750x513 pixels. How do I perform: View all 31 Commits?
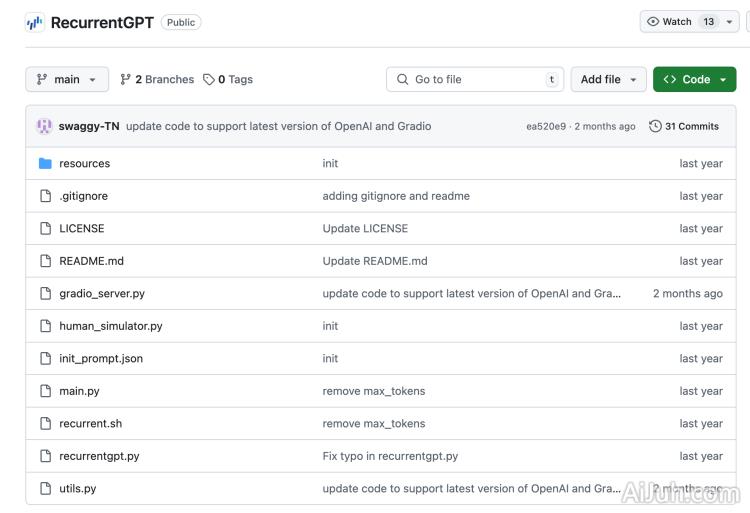pos(691,126)
